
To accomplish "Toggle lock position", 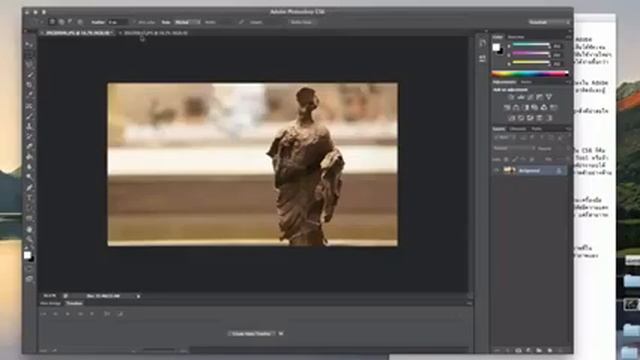I will click(524, 159).
